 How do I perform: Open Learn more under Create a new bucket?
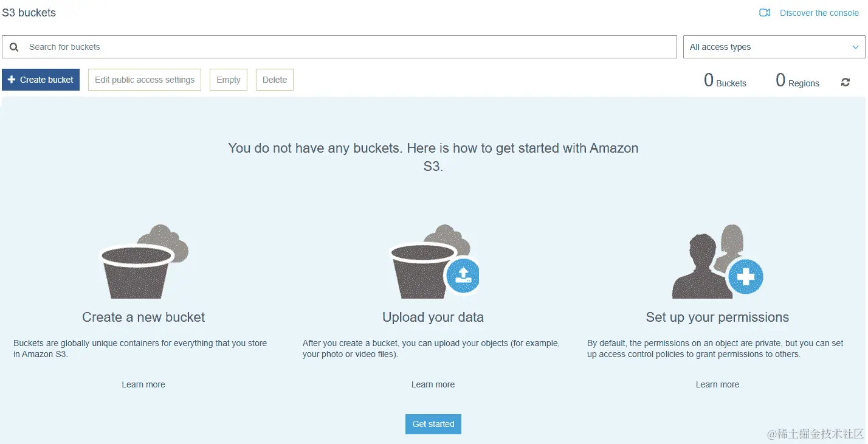pos(143,384)
